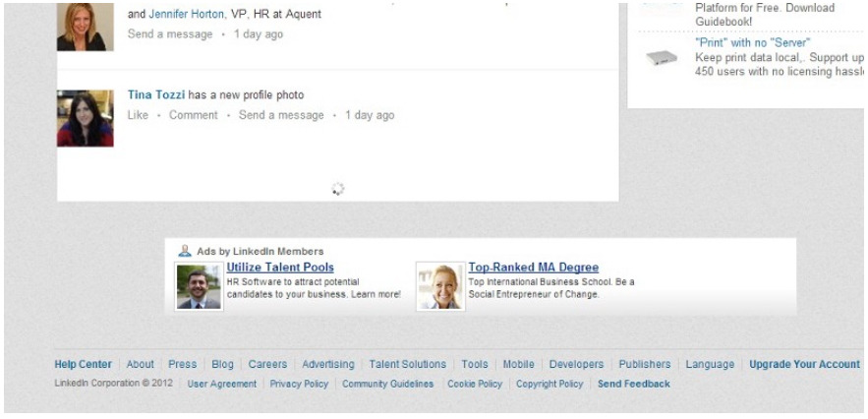Image resolution: width=868 pixels, height=419 pixels.
Task: Click Upgrade Your Account link
Action: tap(804, 364)
